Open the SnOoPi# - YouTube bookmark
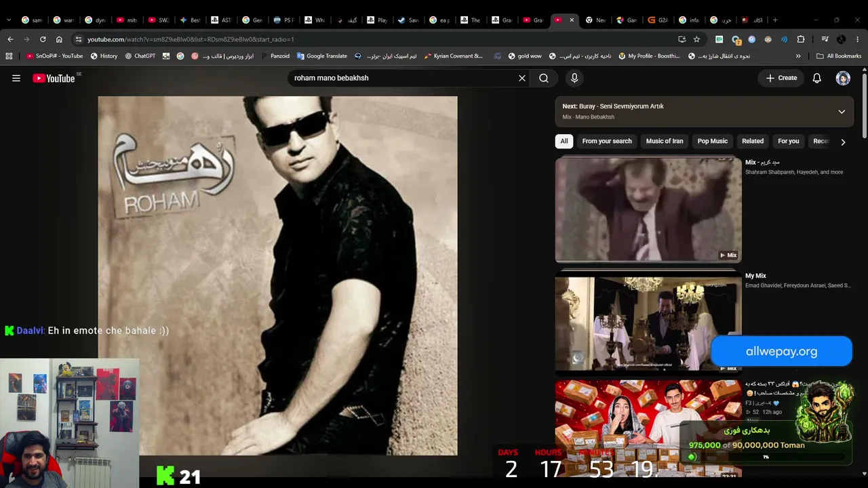The width and height of the screenshot is (868, 488). (54, 56)
